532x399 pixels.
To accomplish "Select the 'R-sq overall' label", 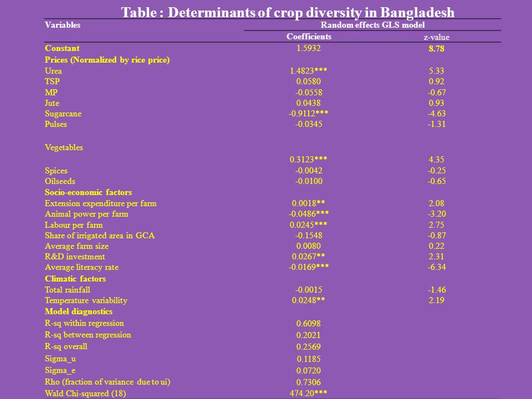I will pyautogui.click(x=66, y=346).
